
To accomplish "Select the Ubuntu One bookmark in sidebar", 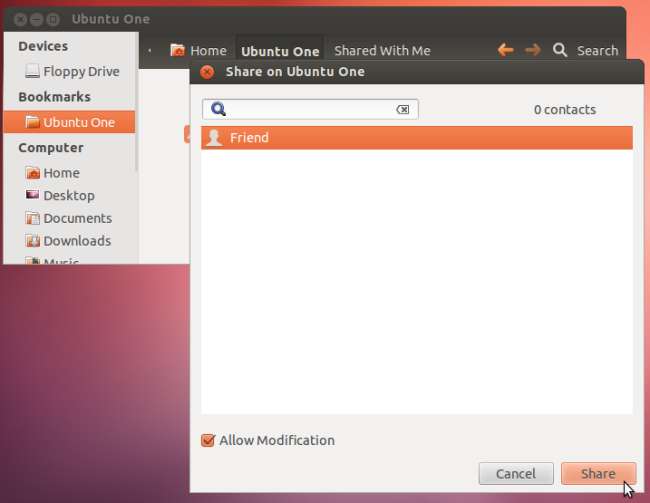I will [70, 122].
